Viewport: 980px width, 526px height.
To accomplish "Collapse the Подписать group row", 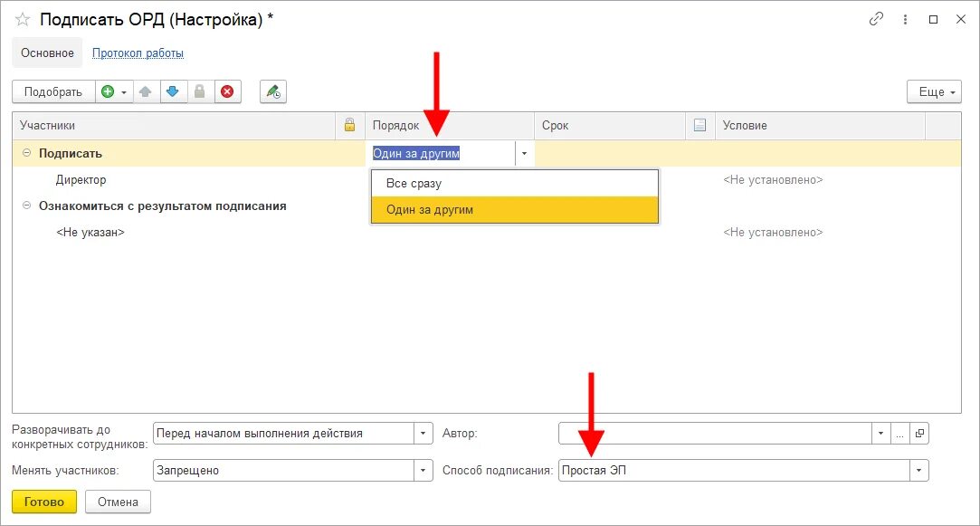I will point(27,153).
